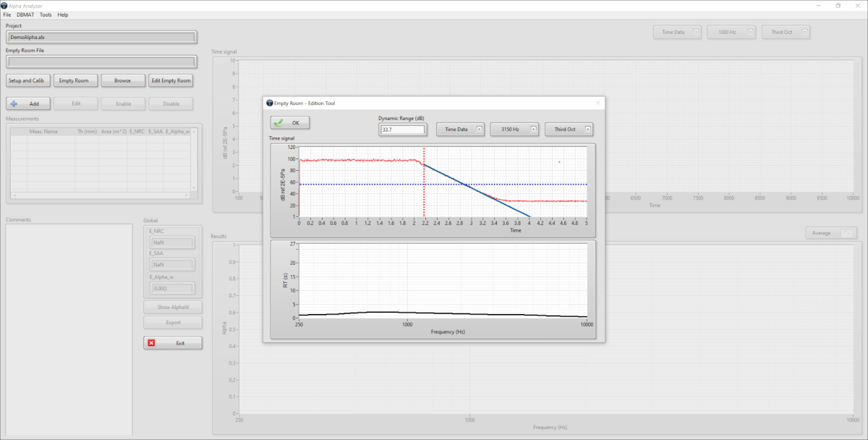Click the blue plus Add button
The height and width of the screenshot is (440, 868).
[x=27, y=103]
